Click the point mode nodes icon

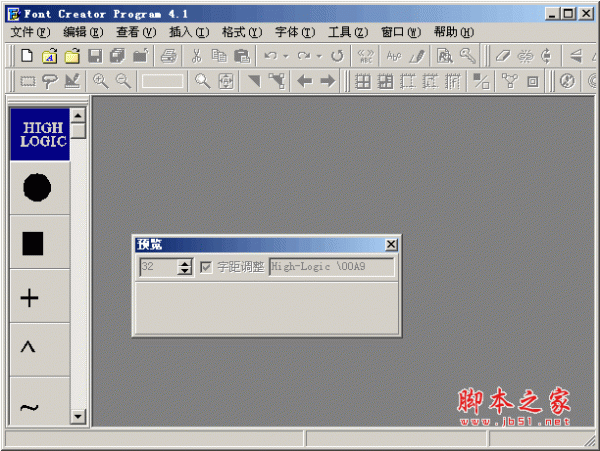[x=277, y=81]
